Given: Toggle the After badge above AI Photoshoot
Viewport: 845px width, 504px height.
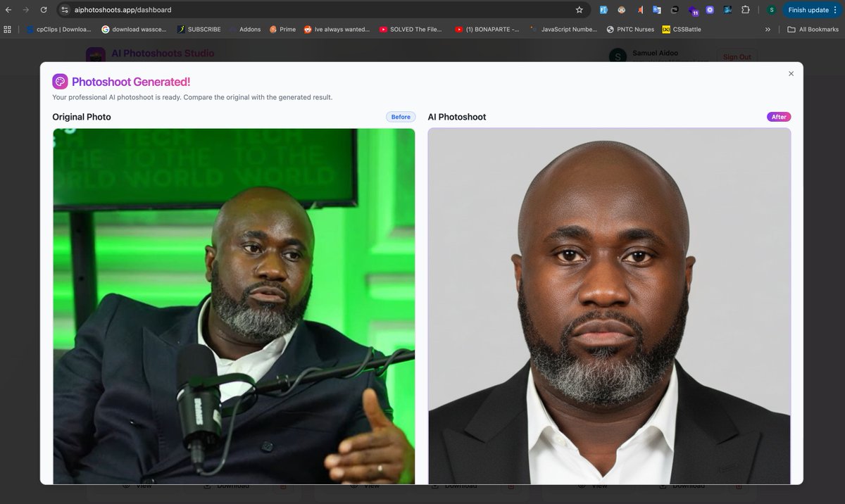Looking at the screenshot, I should [x=779, y=116].
